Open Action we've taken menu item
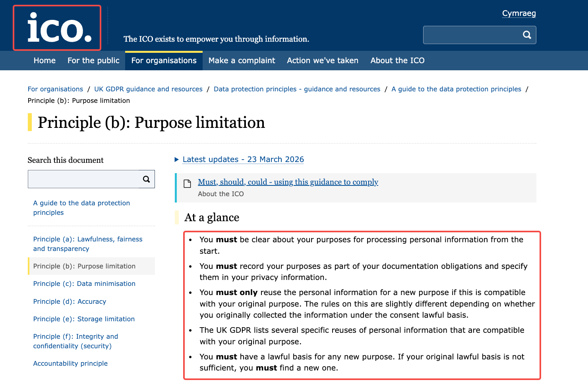 (323, 60)
